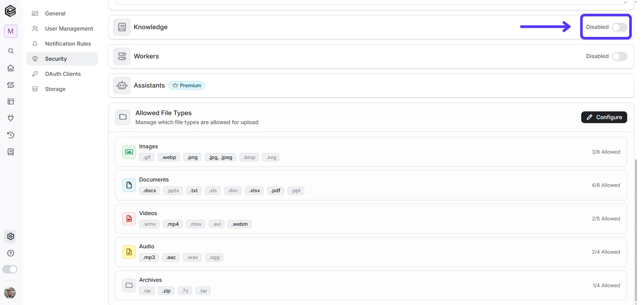644x305 pixels.
Task: Open search from the left rail
Action: (11, 51)
